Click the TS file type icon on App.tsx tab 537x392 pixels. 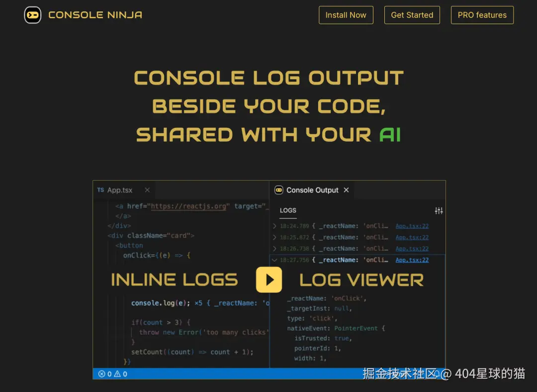(100, 190)
